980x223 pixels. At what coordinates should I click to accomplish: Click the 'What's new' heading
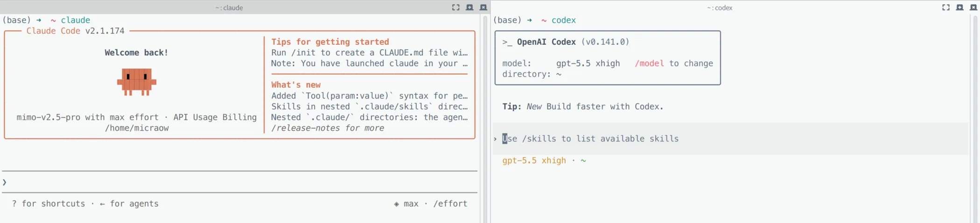pos(296,84)
